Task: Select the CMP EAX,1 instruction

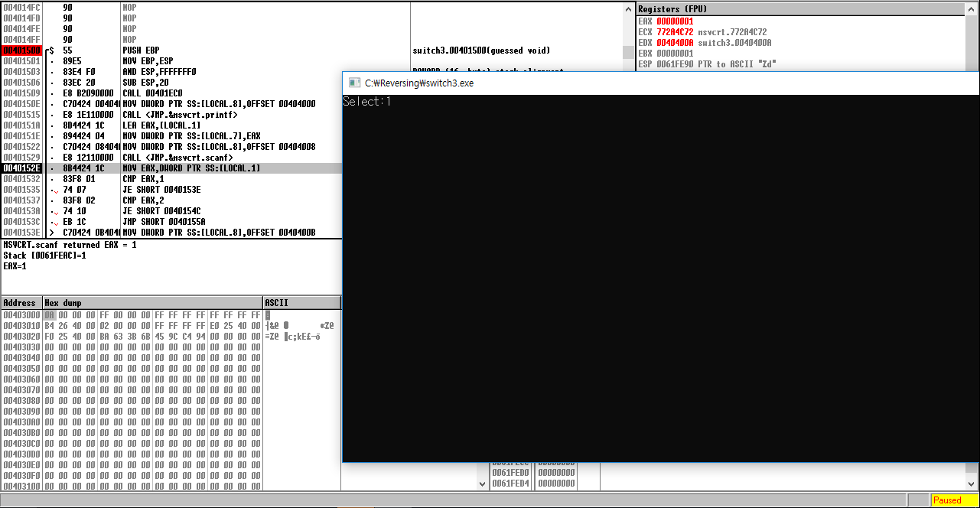Action: click(x=145, y=179)
